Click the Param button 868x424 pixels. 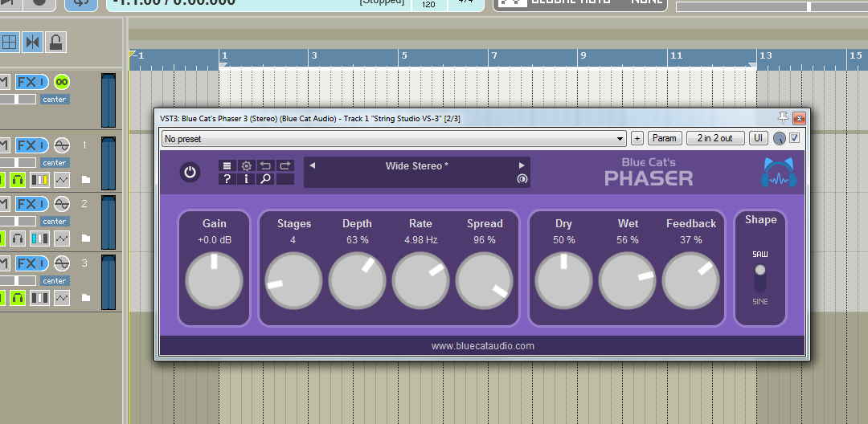click(x=665, y=138)
